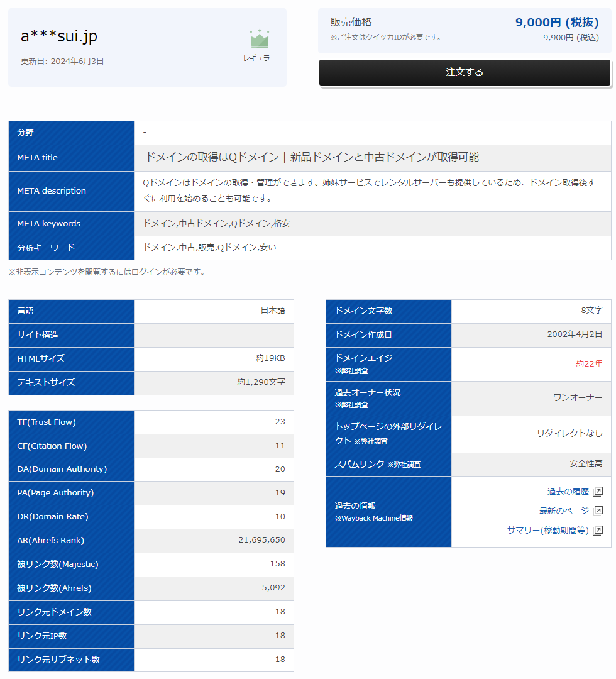Click the CF(Citation Flow) value 11
Image resolution: width=616 pixels, height=679 pixels.
point(280,446)
